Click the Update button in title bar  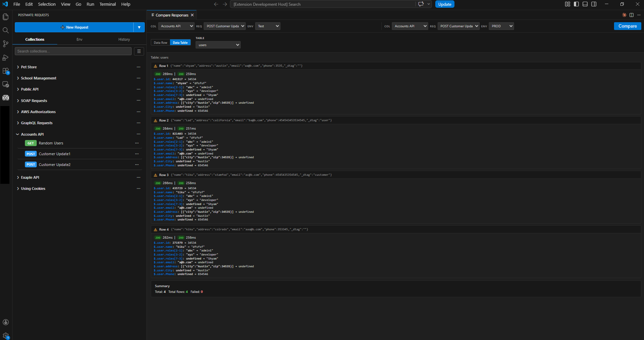click(x=445, y=4)
